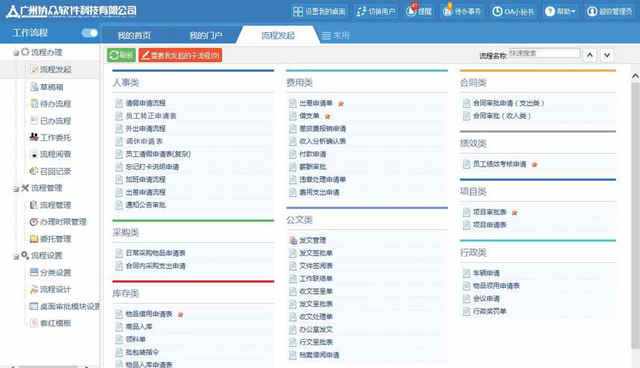Select the 召回记录 icon in the sidebar
Viewport: 640px width, 368px height.
[34, 171]
